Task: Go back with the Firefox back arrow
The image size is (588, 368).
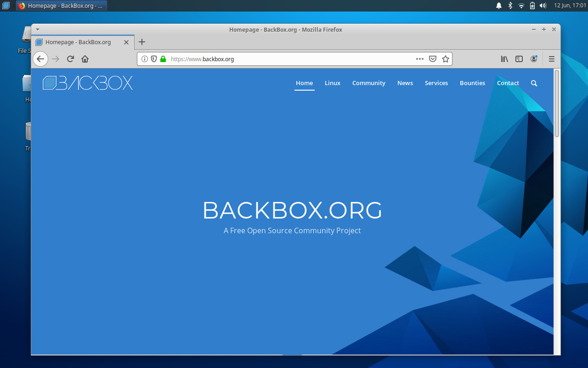Action: tap(40, 59)
